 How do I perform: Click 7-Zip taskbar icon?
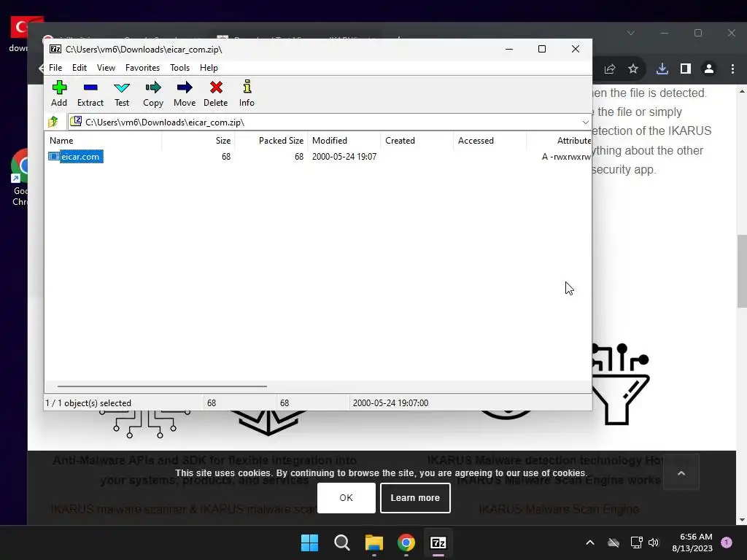(438, 542)
